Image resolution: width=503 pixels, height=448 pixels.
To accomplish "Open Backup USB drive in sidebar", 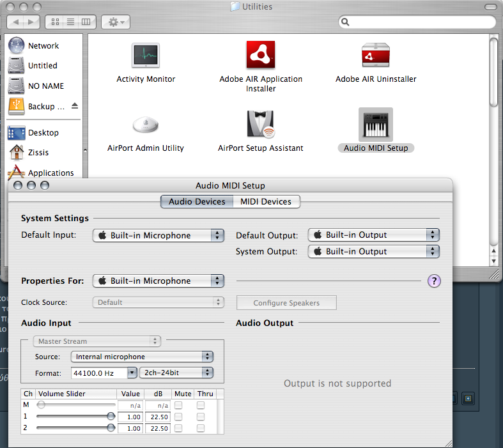I will 36,106.
